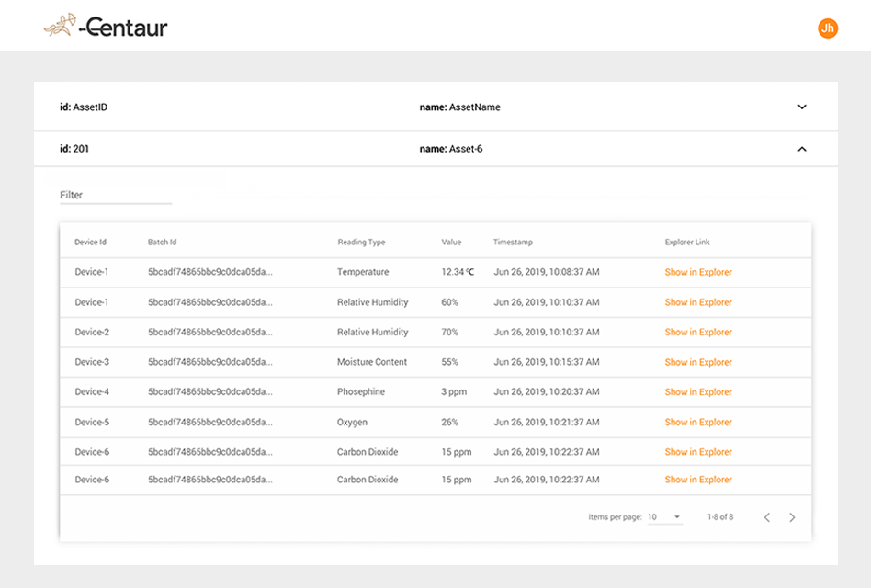871x588 pixels.
Task: Go to the next page of readings
Action: click(x=792, y=517)
